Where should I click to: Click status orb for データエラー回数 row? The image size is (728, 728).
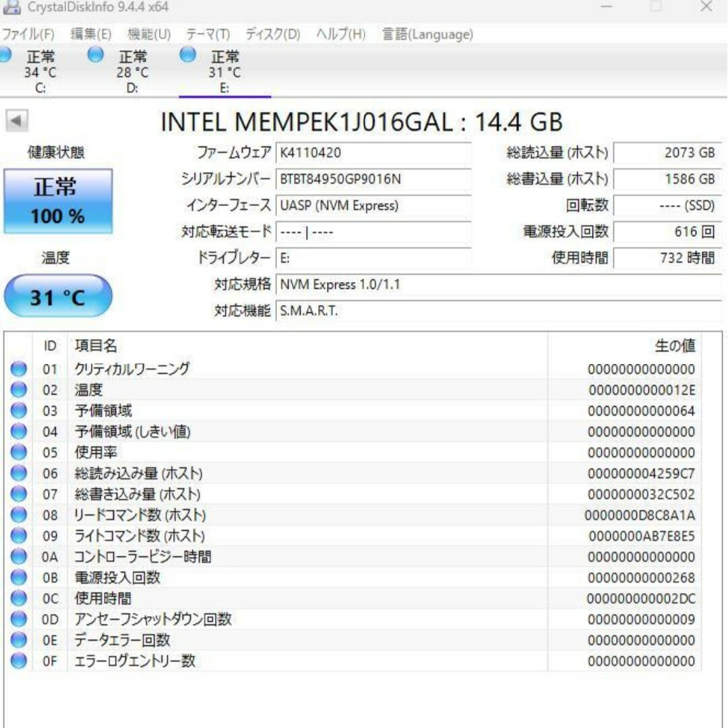(19, 640)
